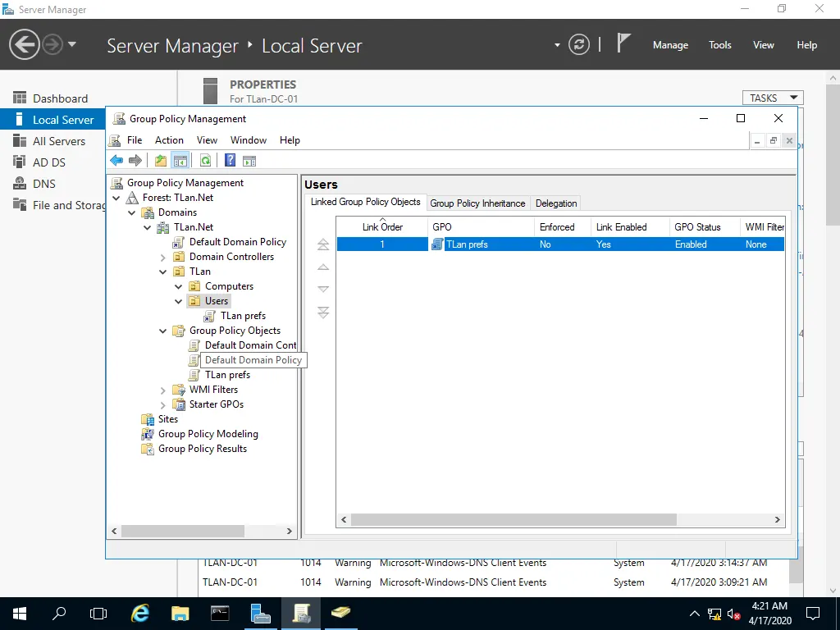Open Task View on the taskbar
The width and height of the screenshot is (840, 630).
(98, 614)
